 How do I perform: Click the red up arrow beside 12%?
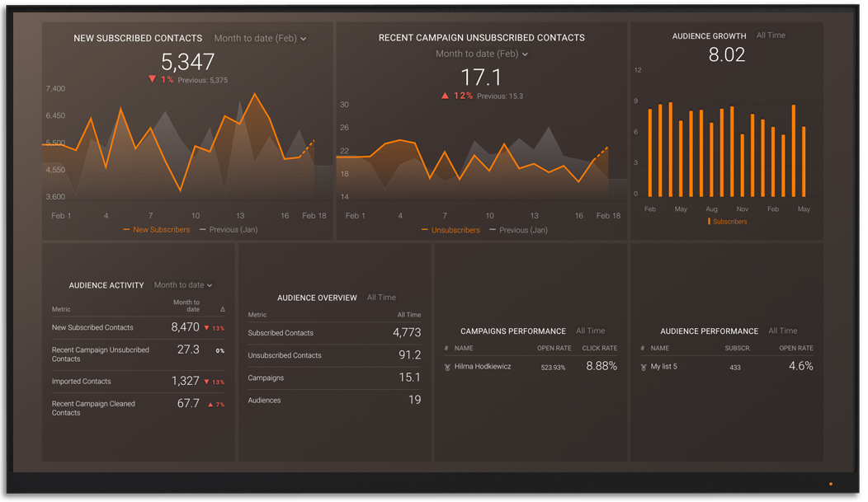tap(446, 96)
